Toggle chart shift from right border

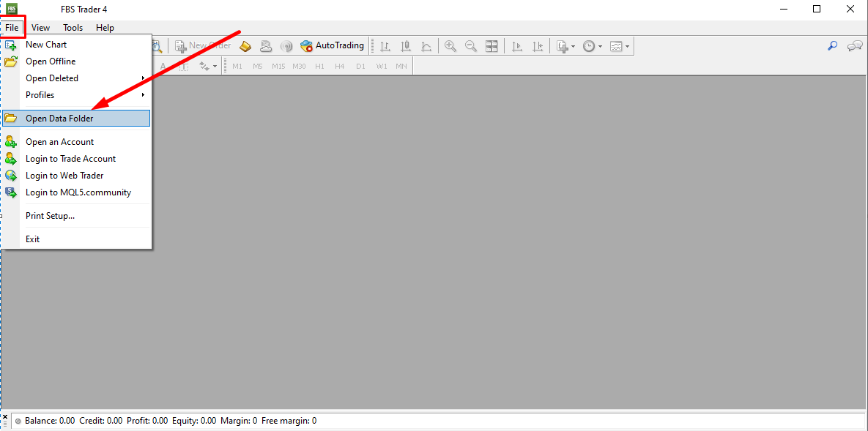(x=538, y=47)
